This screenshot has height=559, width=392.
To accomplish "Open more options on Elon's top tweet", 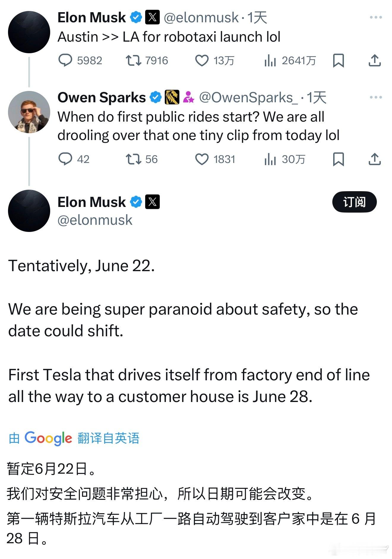I will click(376, 18).
